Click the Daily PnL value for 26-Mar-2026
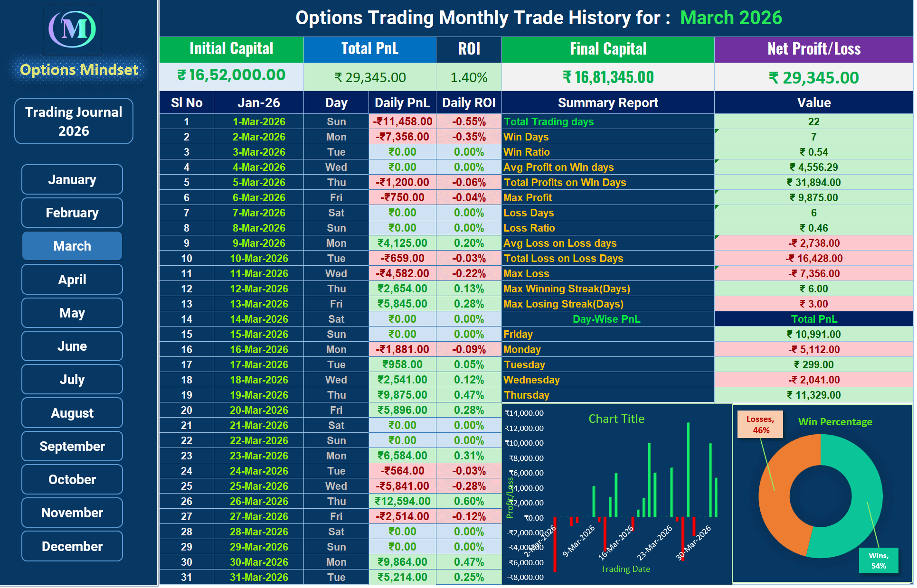917x588 pixels. [402, 501]
